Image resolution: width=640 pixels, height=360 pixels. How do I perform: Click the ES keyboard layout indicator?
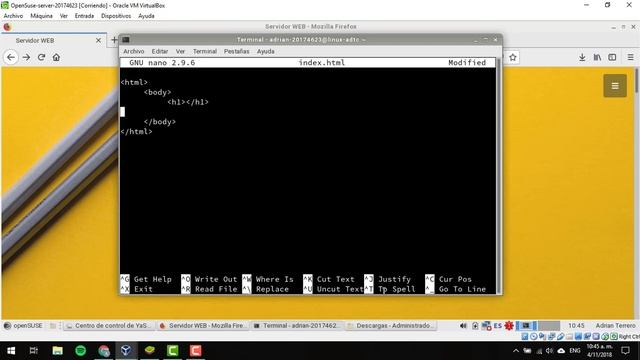tap(498, 326)
